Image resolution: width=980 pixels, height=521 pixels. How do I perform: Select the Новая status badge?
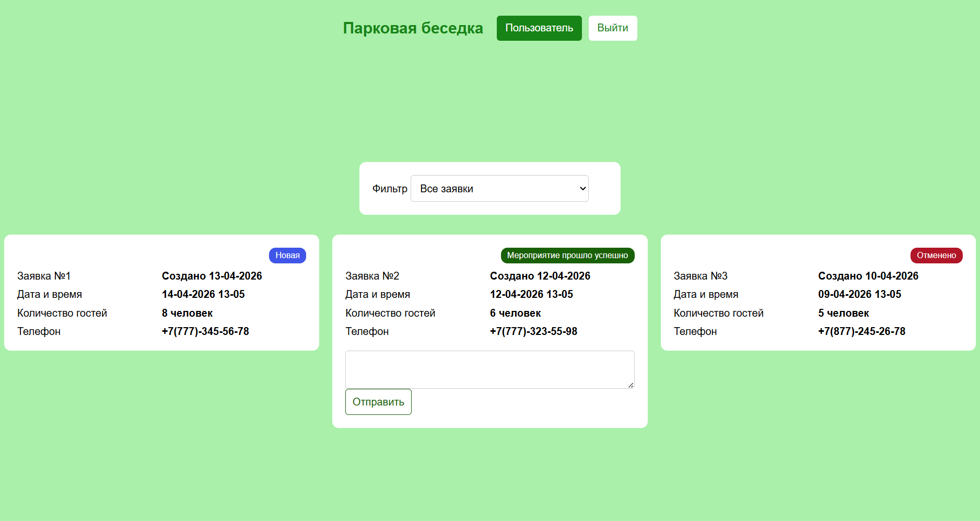(x=287, y=256)
